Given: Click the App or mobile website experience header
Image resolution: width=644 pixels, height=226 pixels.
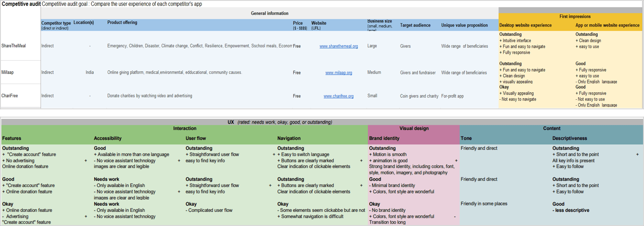Looking at the screenshot, I should coord(607,25).
